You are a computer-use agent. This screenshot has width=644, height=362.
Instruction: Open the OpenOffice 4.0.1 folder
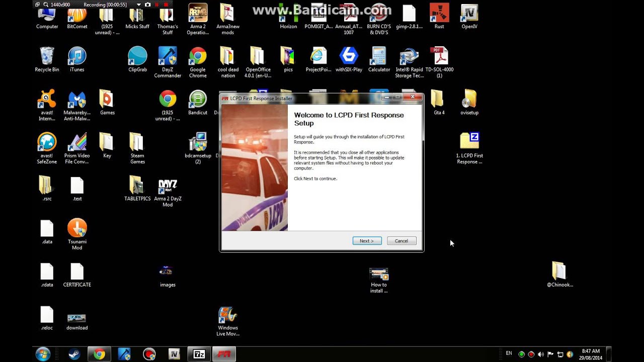258,62
